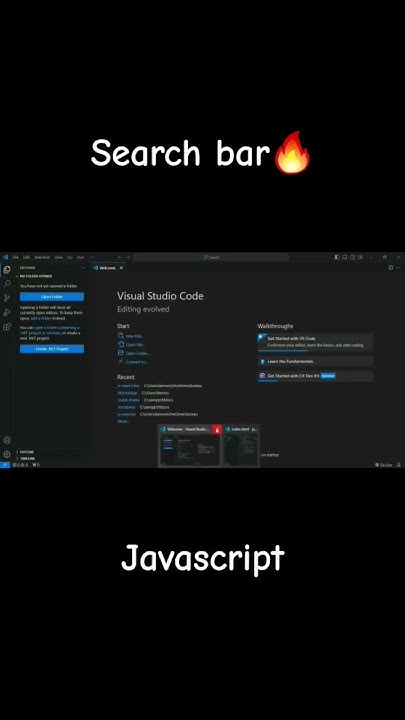Click the New File... link
This screenshot has height=720, width=405.
tap(135, 336)
